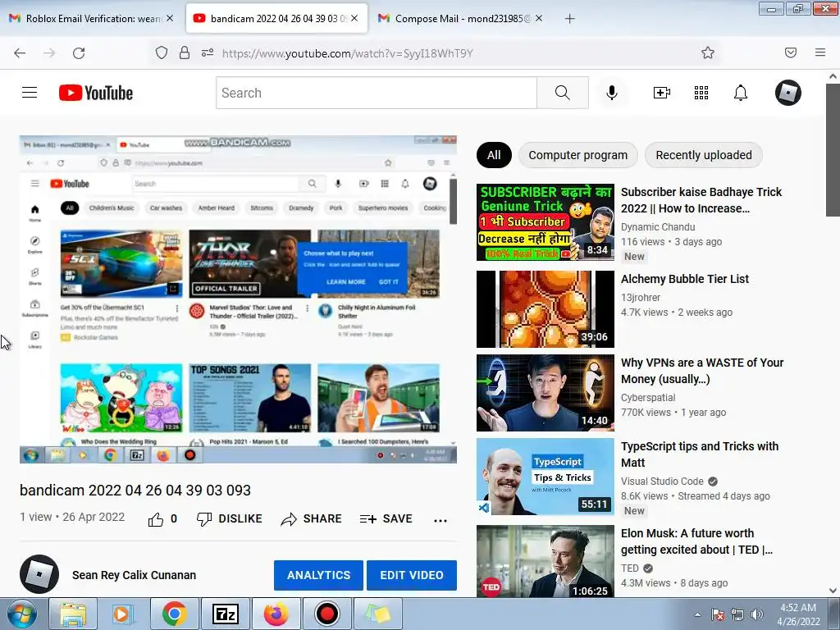Open more actions ellipsis under video
Image resolution: width=840 pixels, height=630 pixels.
441,520
